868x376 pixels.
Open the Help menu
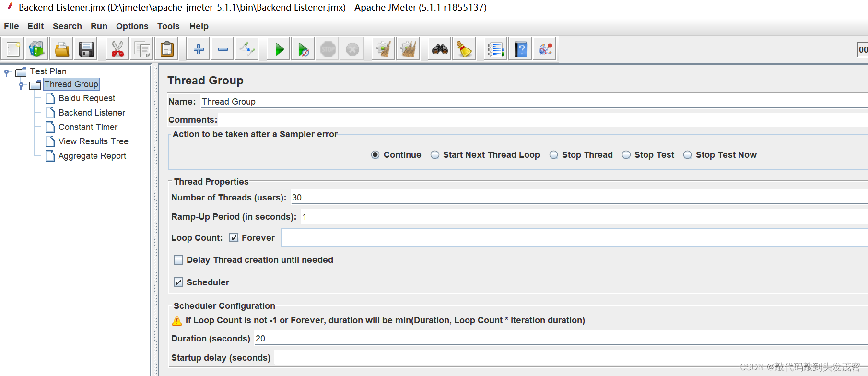coord(199,26)
